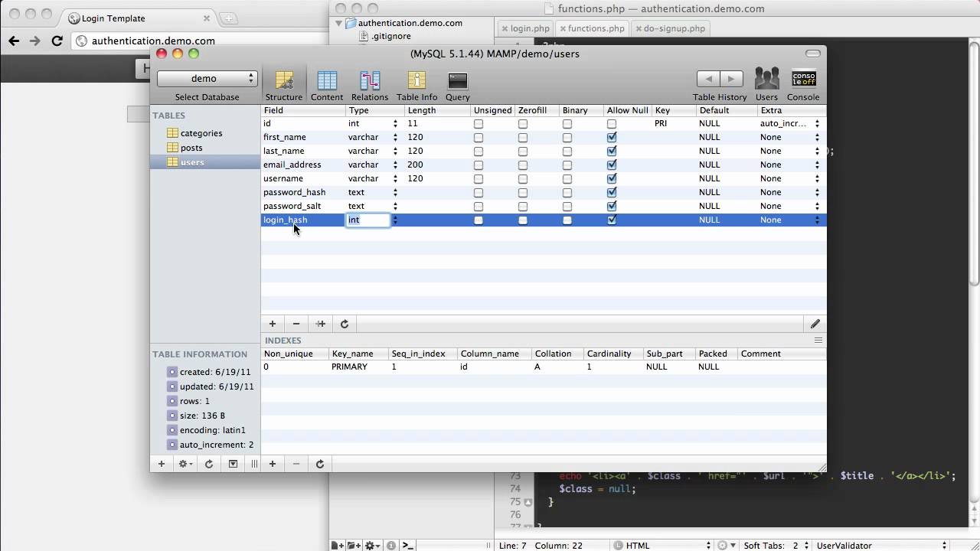
Task: Toggle Zerofill for the login_hash field
Action: (523, 220)
